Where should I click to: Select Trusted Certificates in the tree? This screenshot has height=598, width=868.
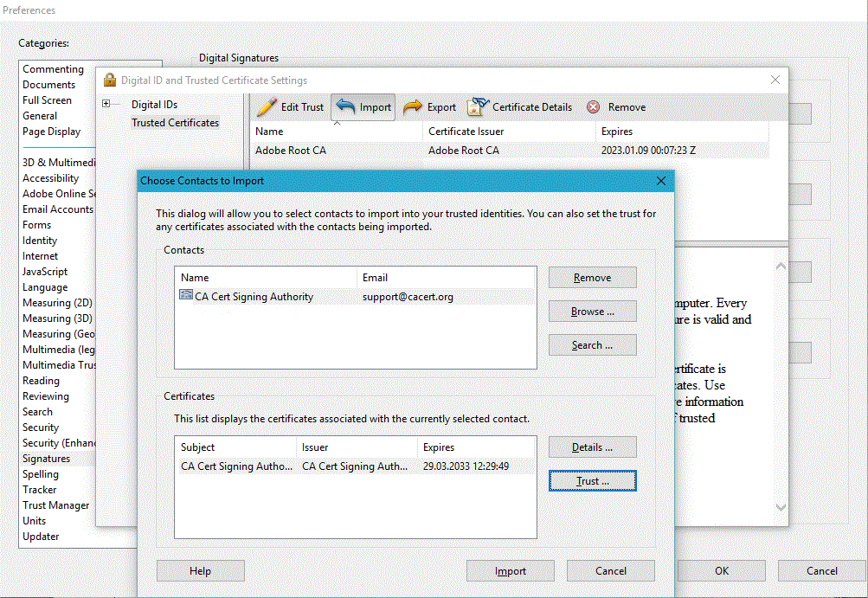click(175, 123)
